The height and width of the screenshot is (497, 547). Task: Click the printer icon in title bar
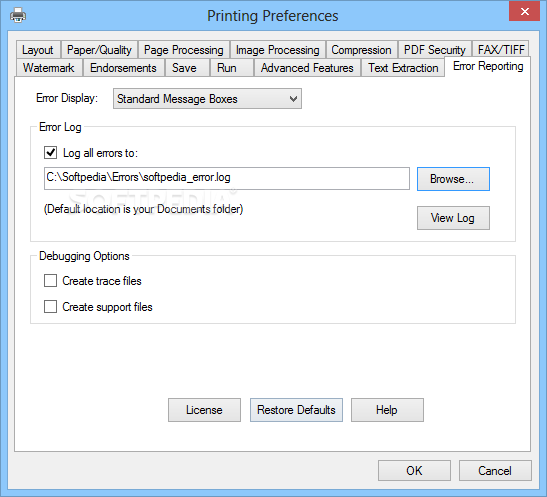tap(18, 15)
